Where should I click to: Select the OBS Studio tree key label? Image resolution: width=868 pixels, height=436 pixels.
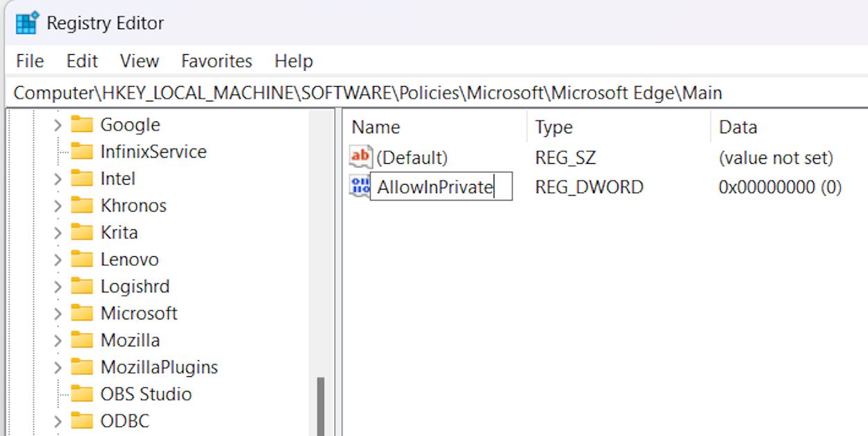[x=146, y=394]
